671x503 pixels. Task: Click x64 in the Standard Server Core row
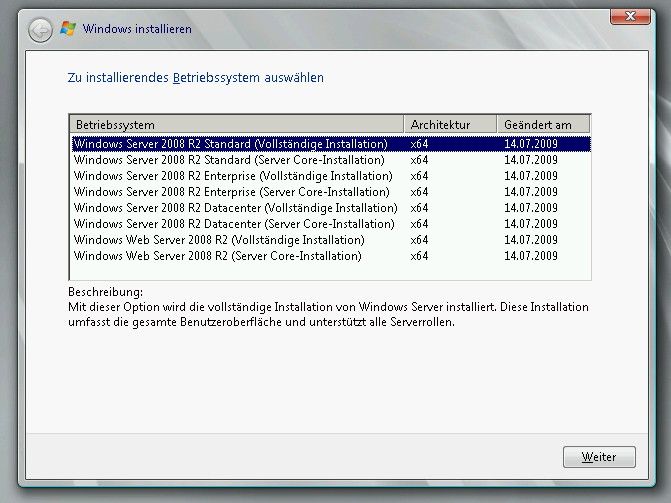[419, 160]
